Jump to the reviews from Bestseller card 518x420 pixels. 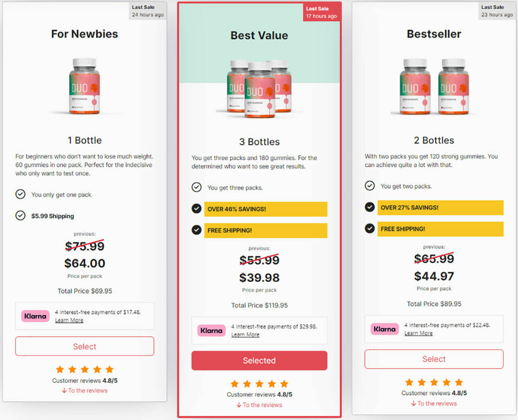point(434,404)
